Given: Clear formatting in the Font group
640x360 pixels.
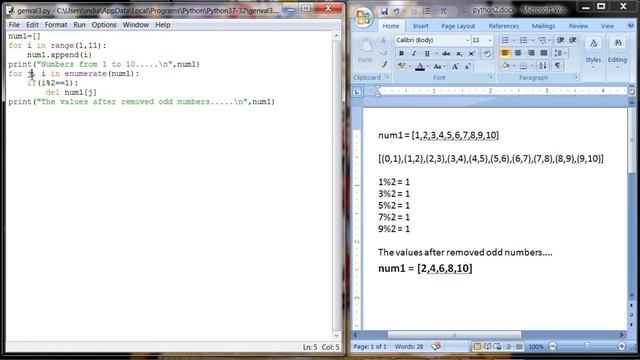Looking at the screenshot, I should coord(487,53).
